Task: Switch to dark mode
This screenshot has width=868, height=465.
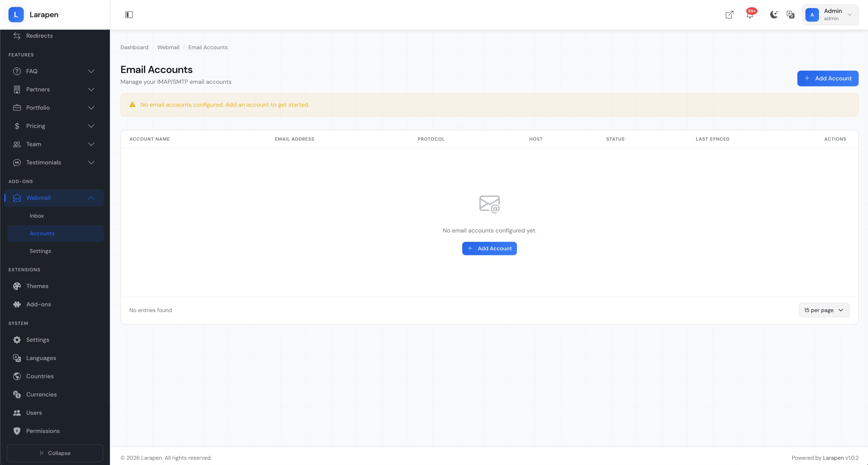Action: [773, 15]
